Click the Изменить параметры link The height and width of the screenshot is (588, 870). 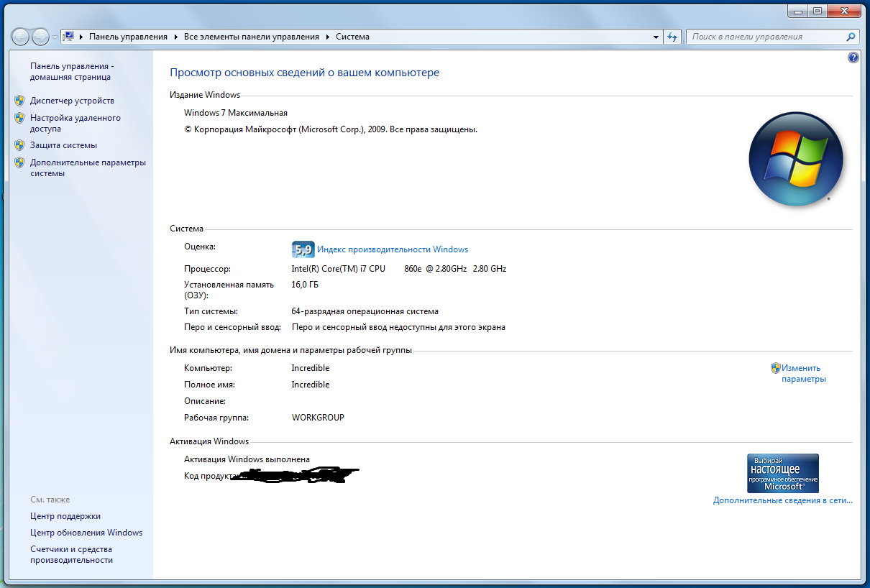803,373
